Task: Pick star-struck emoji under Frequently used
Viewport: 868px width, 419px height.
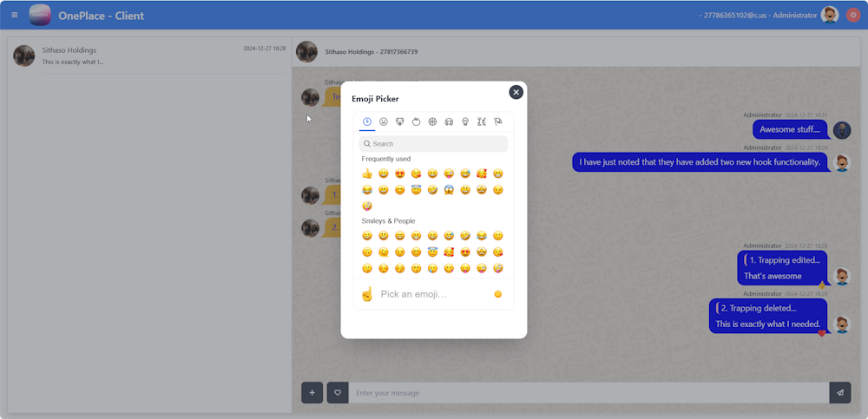Action: pyautogui.click(x=482, y=190)
